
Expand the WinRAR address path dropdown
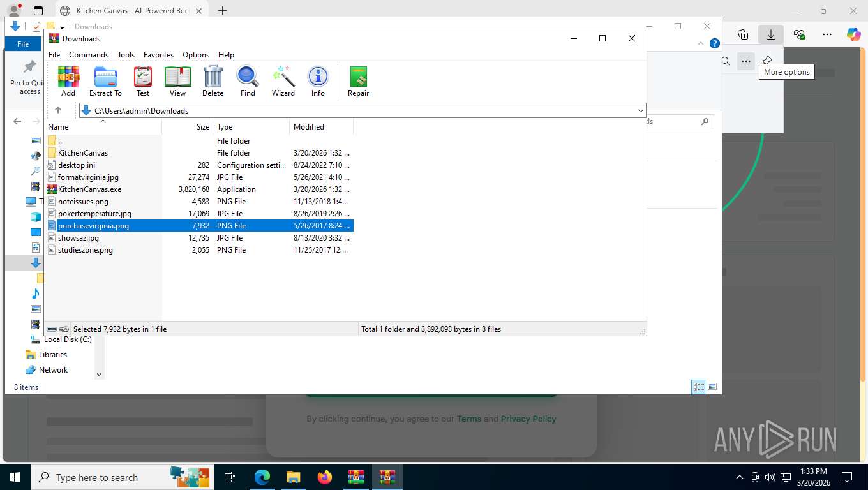pos(640,111)
